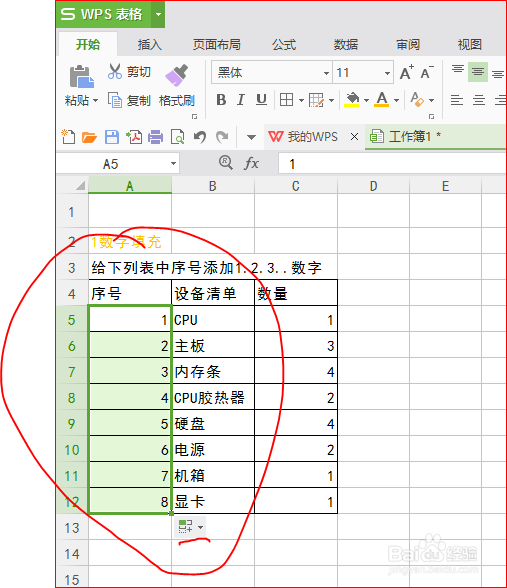507x588 pixels.
Task: Set horizontal align left
Action: pos(457,100)
